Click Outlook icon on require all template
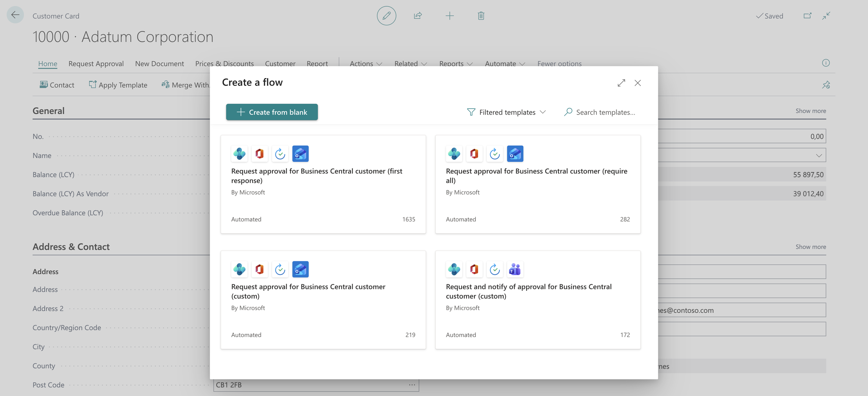 click(x=515, y=154)
